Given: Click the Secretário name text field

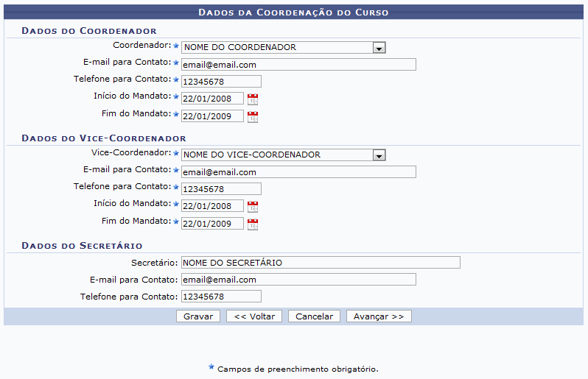Looking at the screenshot, I should click(x=321, y=263).
